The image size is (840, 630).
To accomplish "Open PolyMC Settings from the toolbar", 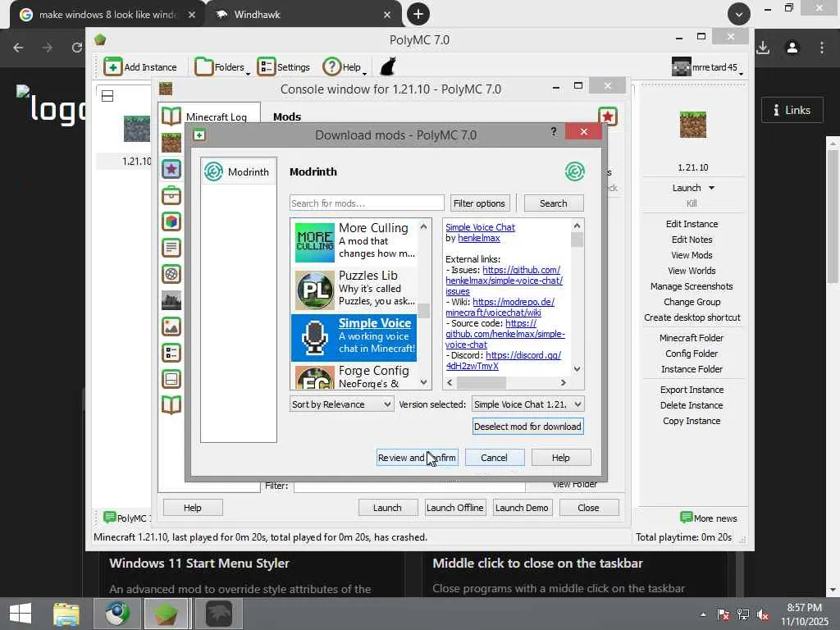I will coord(284,67).
